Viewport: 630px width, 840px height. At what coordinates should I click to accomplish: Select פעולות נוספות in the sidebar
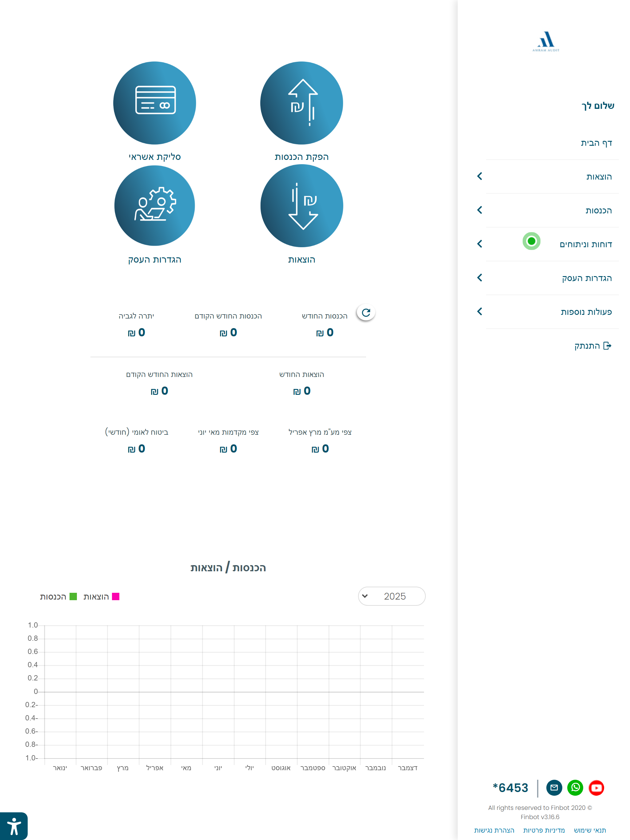586,312
